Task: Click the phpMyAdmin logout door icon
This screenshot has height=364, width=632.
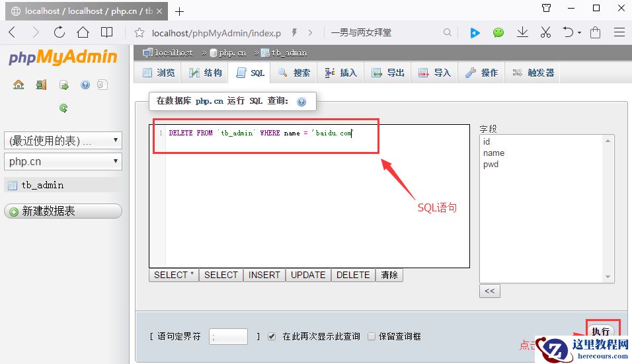Action: coord(41,85)
